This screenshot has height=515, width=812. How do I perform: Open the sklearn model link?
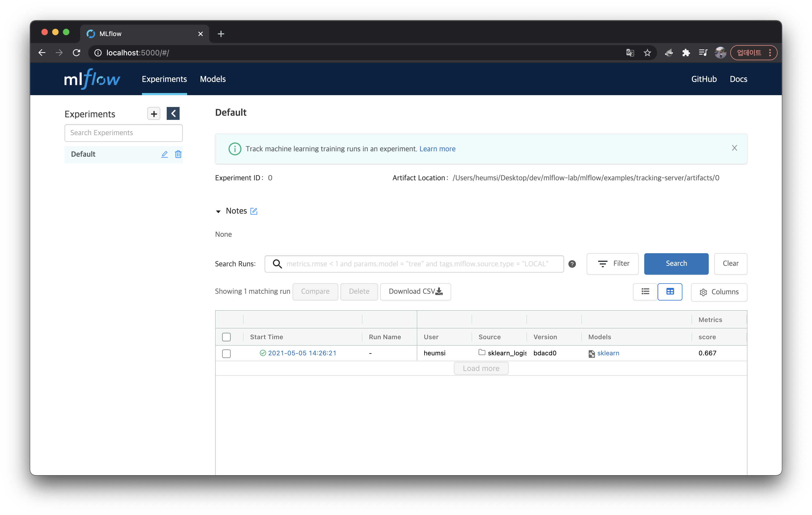[x=608, y=353]
